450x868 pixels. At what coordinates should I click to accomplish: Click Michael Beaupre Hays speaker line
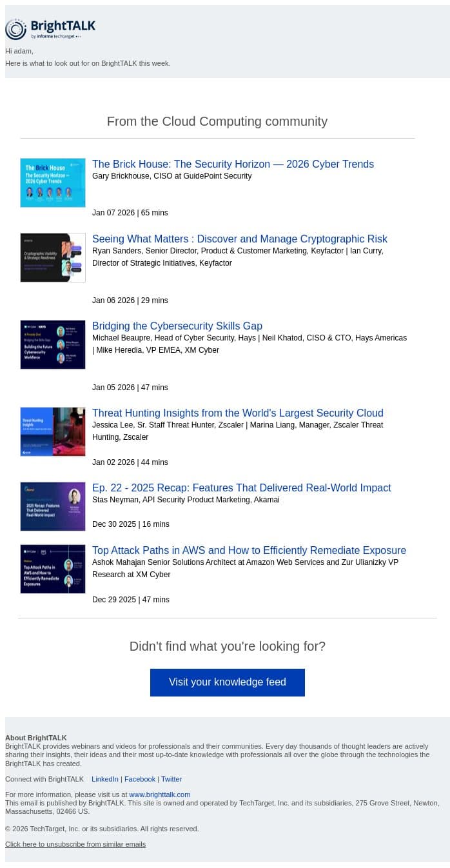(x=249, y=344)
